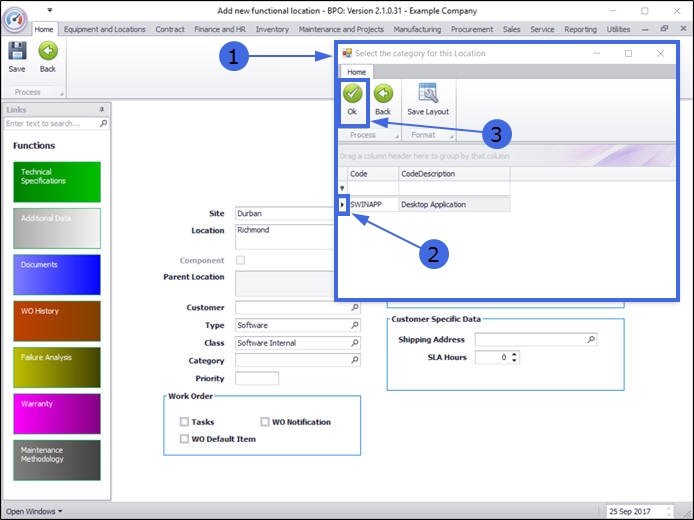Open the Open Windows dropdown
The image size is (694, 520).
tap(34, 511)
